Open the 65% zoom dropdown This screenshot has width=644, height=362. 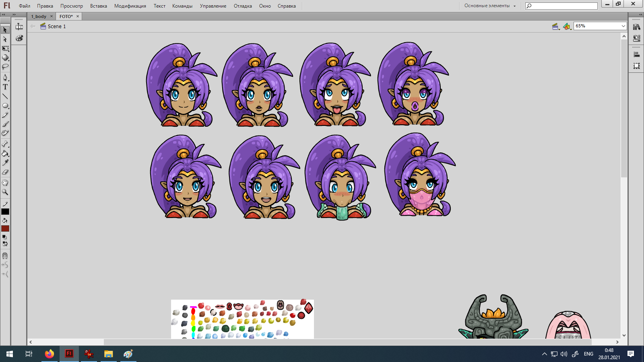click(x=600, y=26)
